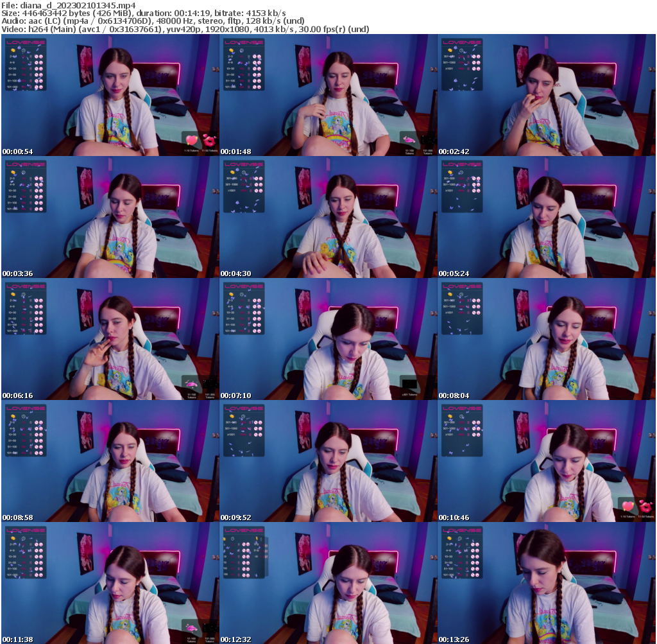Click the Lovense logo in the 00:00:54 frame

click(25, 42)
